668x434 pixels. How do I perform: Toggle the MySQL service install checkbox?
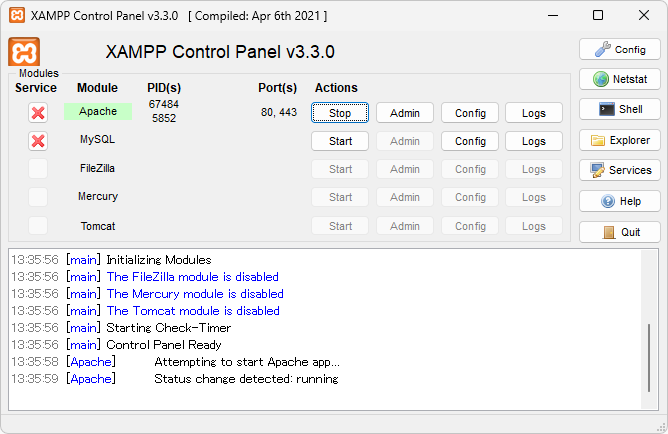[38, 141]
